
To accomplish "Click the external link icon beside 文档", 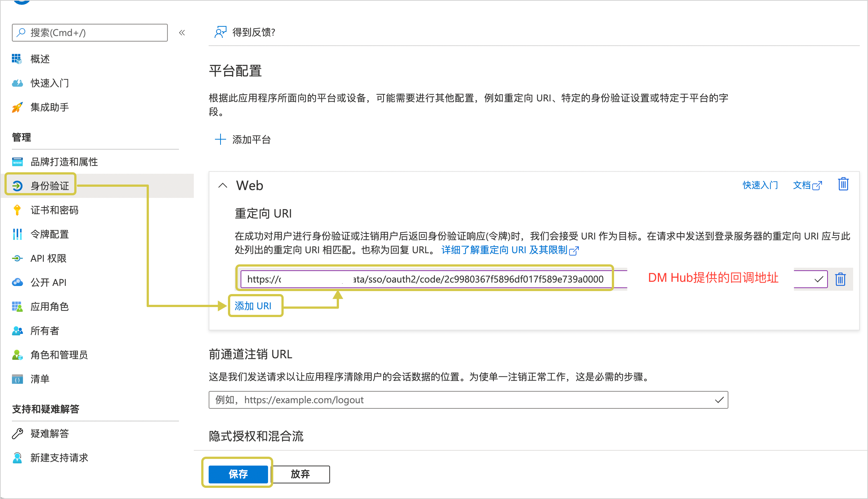I will (x=817, y=186).
